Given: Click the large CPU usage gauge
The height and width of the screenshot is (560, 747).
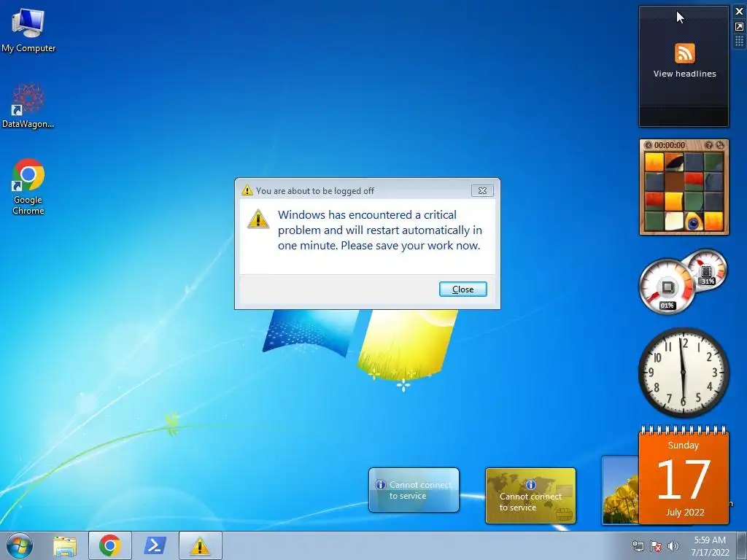Looking at the screenshot, I should (x=667, y=287).
